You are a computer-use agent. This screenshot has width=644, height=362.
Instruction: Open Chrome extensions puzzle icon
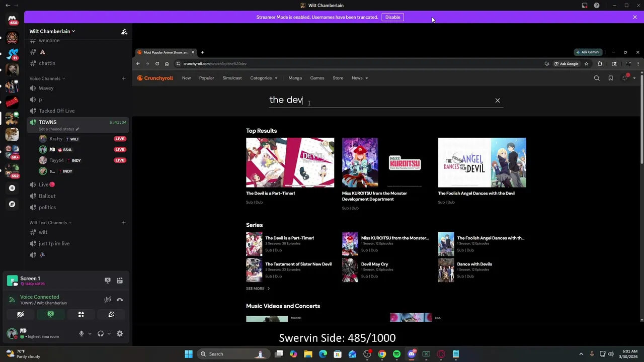pos(600,64)
